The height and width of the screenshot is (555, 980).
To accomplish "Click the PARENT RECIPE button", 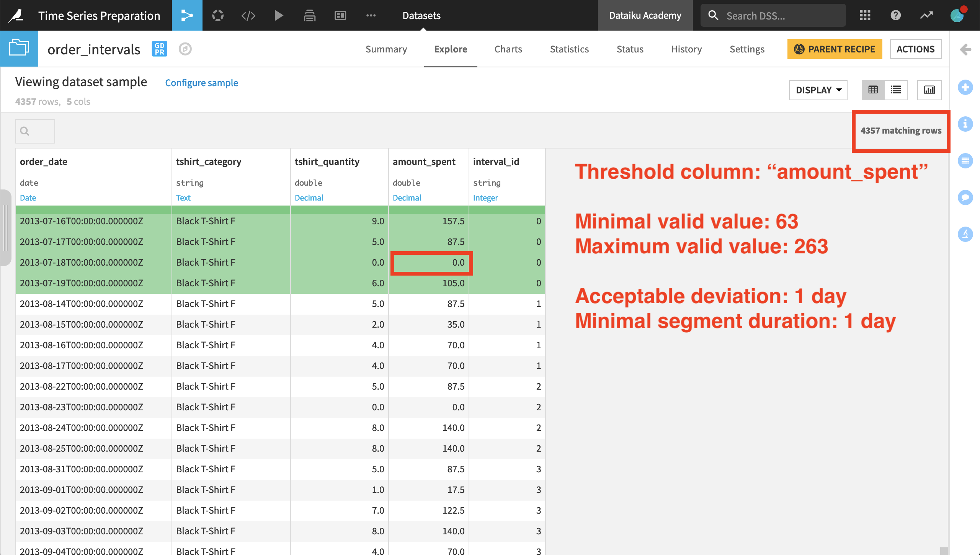I will 835,49.
